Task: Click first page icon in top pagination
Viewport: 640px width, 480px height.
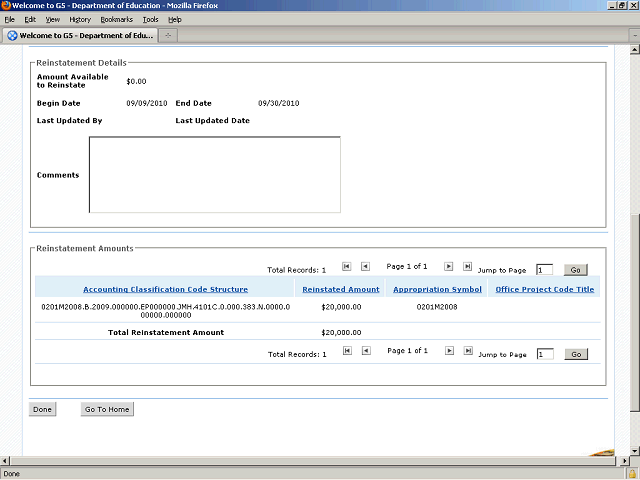Action: (346, 267)
